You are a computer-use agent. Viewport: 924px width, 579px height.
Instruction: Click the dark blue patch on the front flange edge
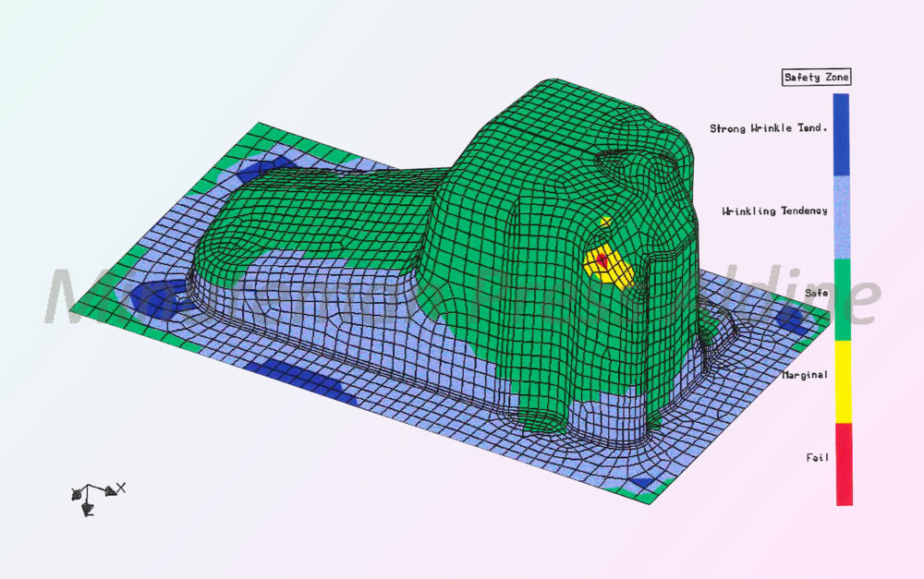pyautogui.click(x=305, y=379)
